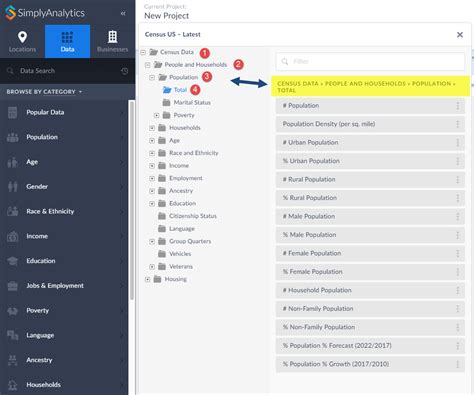Click the Filter input field
The width and height of the screenshot is (474, 395).
click(370, 61)
